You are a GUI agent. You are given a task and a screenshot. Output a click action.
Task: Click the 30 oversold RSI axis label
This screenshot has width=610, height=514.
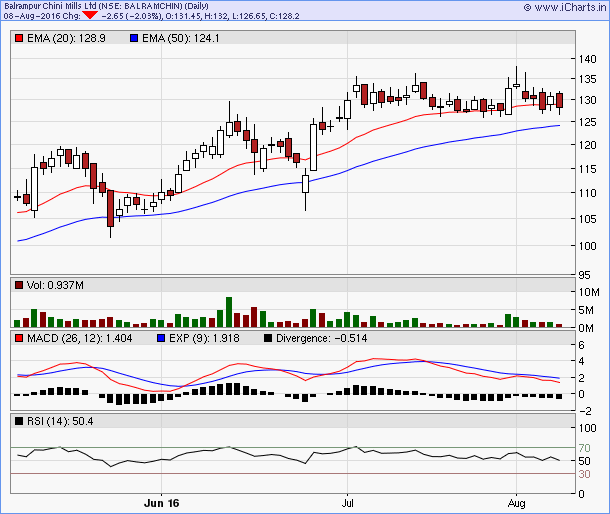coord(584,474)
